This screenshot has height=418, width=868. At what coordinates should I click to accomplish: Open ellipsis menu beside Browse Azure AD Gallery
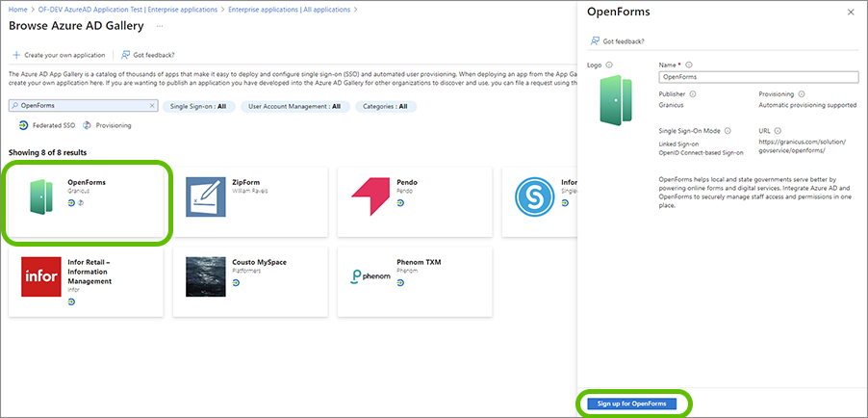pyautogui.click(x=160, y=26)
